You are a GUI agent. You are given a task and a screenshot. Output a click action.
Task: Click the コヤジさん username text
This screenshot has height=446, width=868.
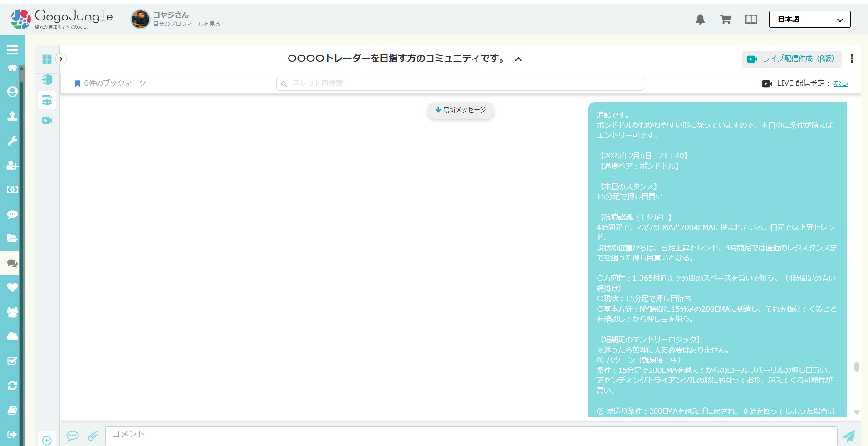[171, 15]
